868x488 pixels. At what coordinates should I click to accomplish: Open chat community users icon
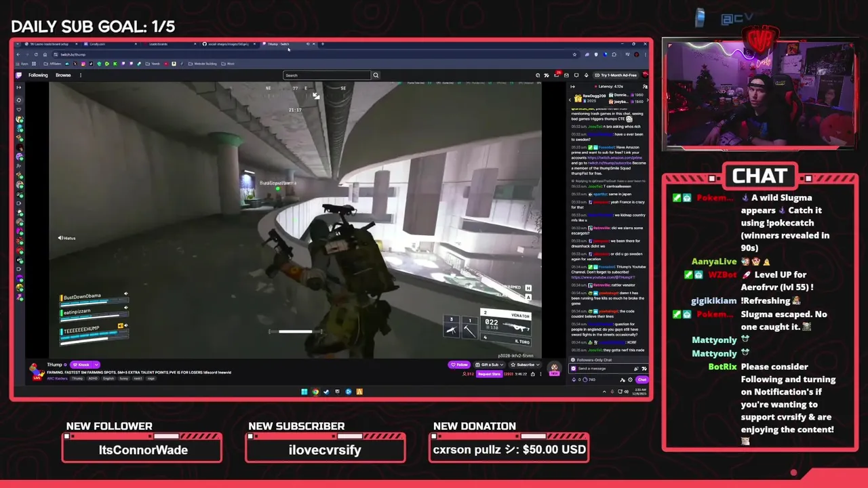tap(645, 87)
